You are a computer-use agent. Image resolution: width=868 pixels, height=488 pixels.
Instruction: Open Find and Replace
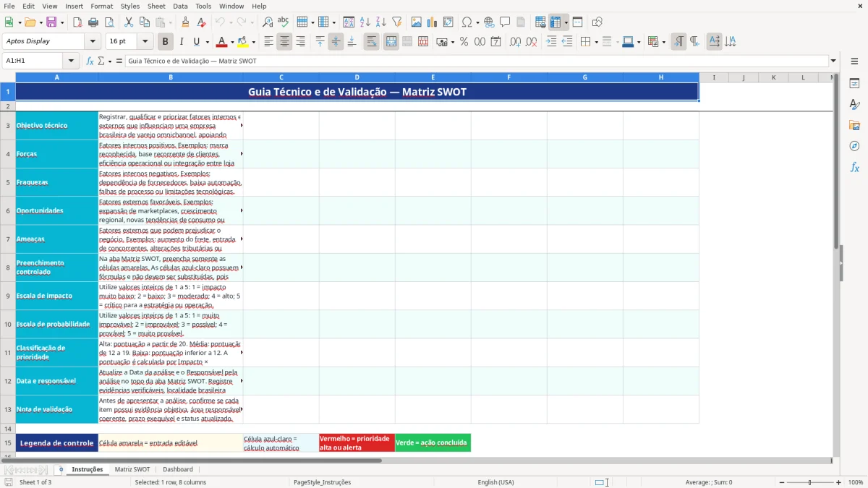click(268, 22)
